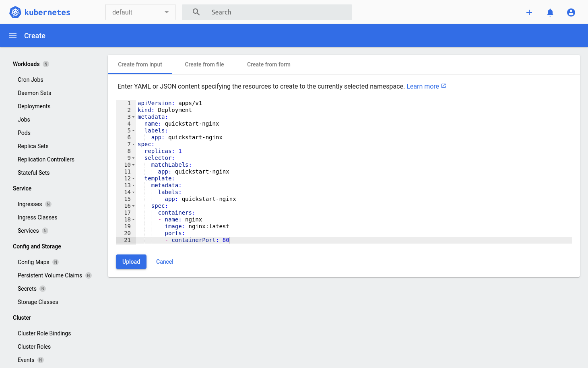This screenshot has height=368, width=588.
Task: Click the N badge next to Secrets
Action: point(43,289)
